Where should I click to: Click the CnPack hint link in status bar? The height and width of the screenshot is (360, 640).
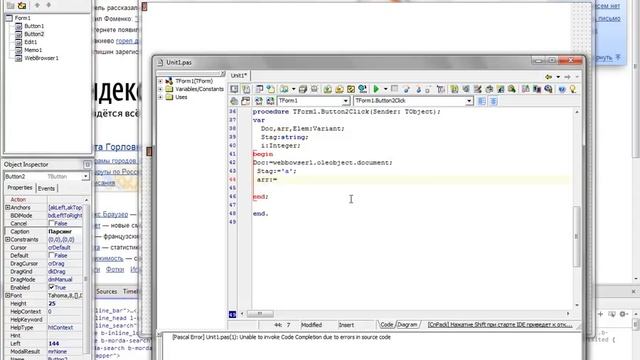pyautogui.click(x=500, y=325)
